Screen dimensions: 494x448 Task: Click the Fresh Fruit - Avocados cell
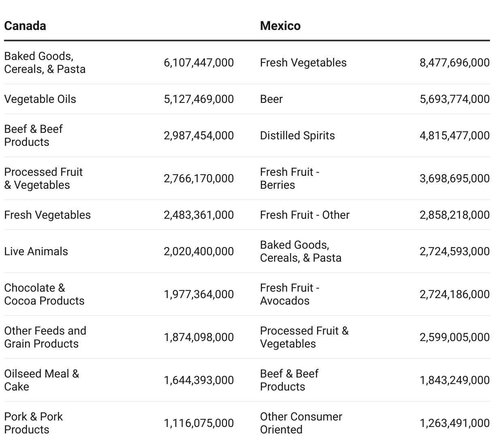[290, 294]
